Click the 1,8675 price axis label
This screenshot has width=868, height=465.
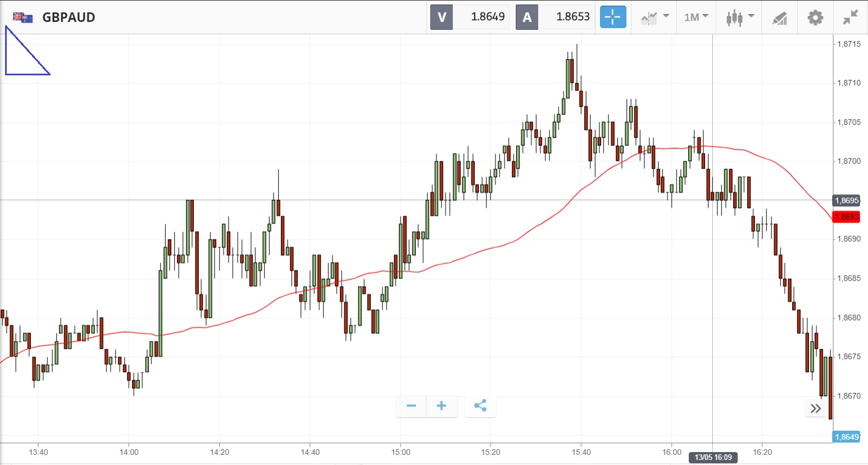pyautogui.click(x=849, y=356)
